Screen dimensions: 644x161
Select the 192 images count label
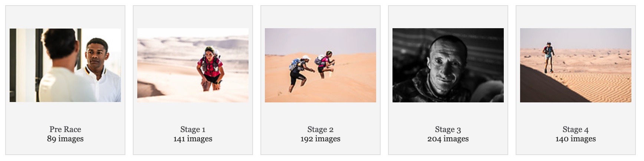tap(321, 139)
